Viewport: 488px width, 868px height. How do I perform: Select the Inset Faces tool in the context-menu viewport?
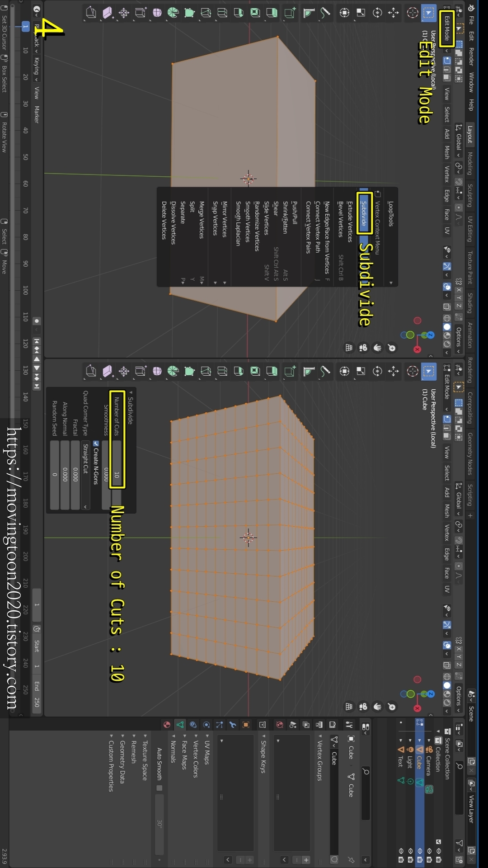[x=255, y=13]
